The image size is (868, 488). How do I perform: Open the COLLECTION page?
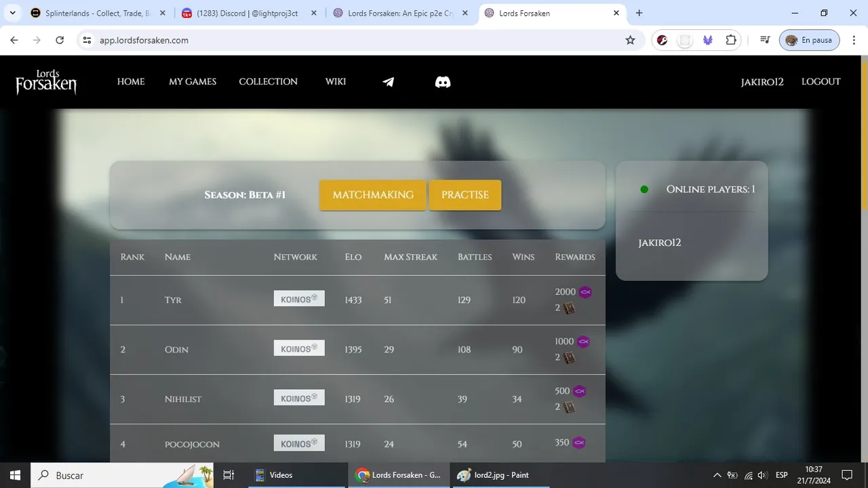268,81
